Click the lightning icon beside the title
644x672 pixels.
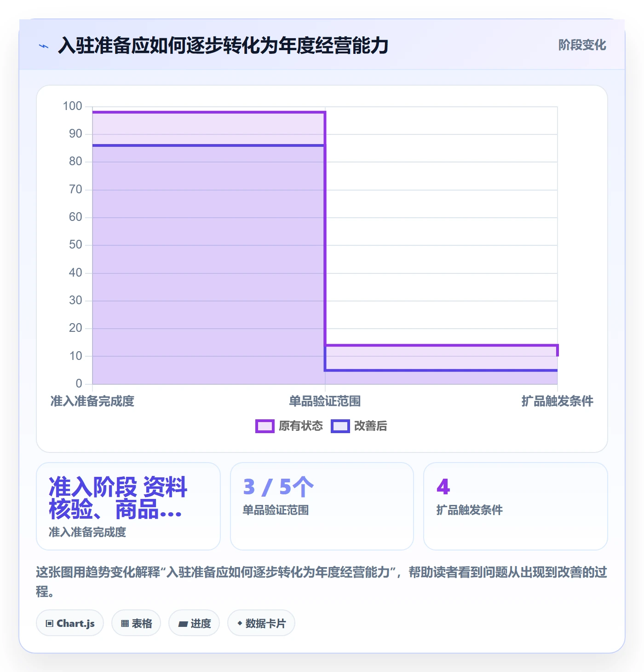click(x=44, y=46)
